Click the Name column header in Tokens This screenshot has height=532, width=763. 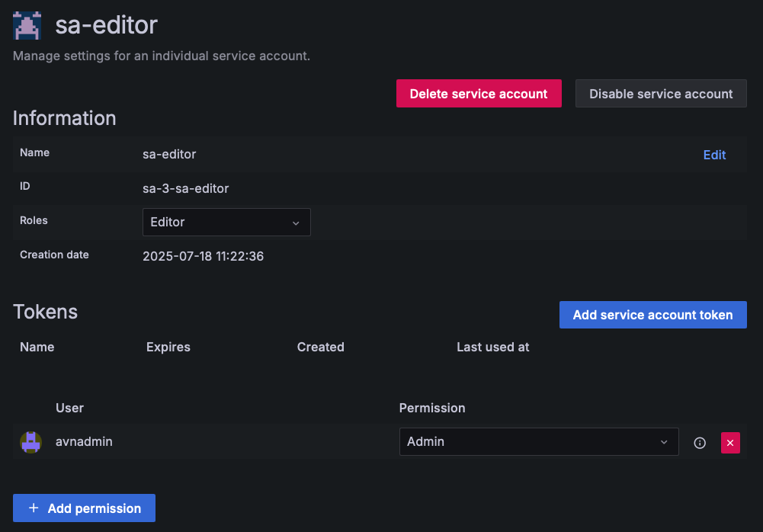(37, 347)
